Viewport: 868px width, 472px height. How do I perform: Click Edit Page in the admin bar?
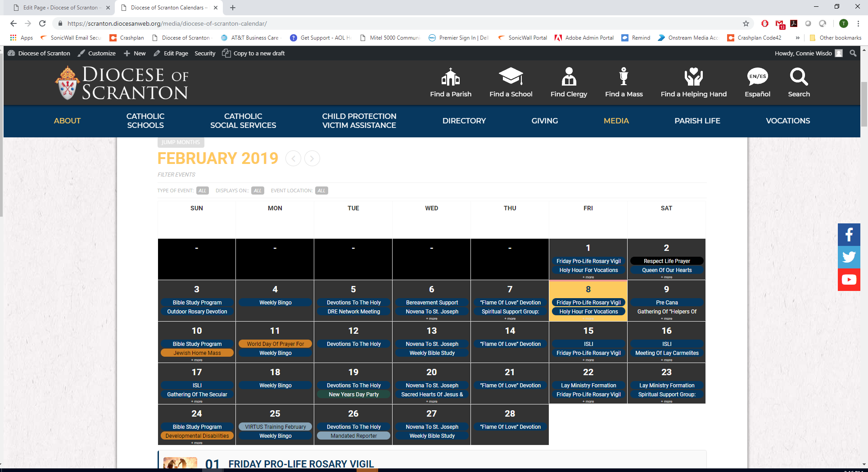[x=171, y=53]
